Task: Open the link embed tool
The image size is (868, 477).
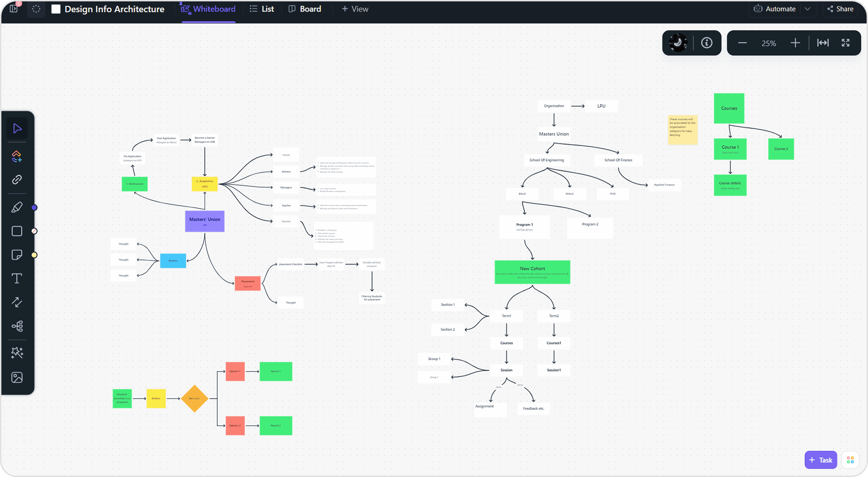Action: pos(17,179)
